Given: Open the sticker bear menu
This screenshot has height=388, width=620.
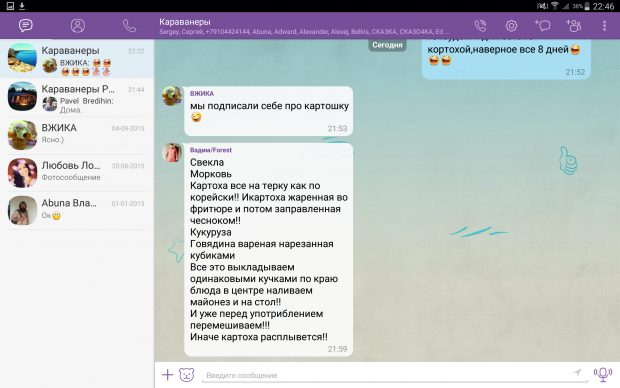Looking at the screenshot, I should 187,375.
